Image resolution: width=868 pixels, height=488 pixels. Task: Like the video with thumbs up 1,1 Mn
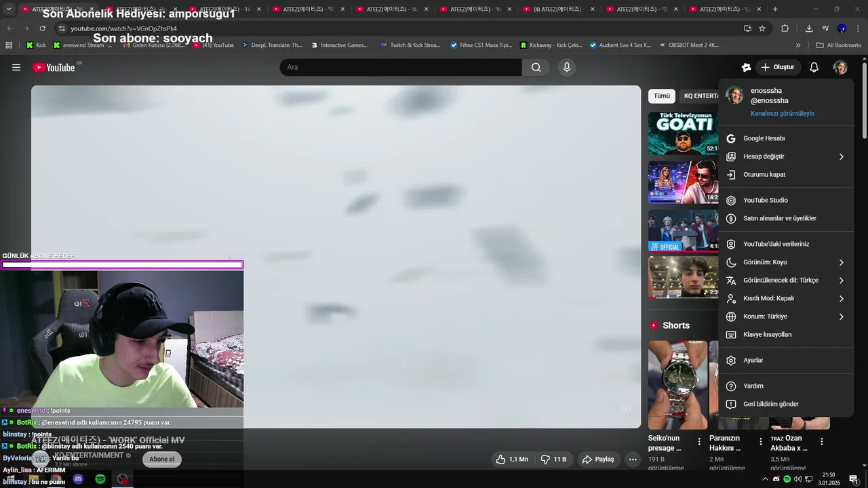(512, 459)
